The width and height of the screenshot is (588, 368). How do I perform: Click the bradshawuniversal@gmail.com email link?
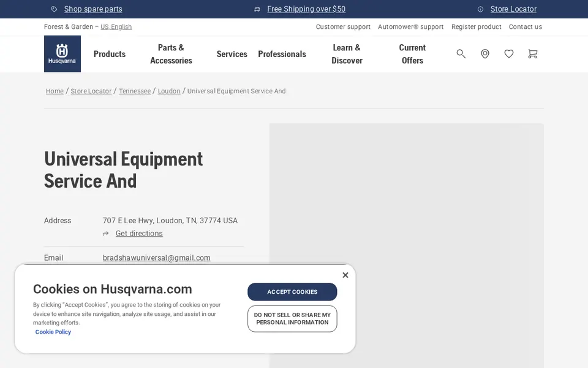pos(156,258)
